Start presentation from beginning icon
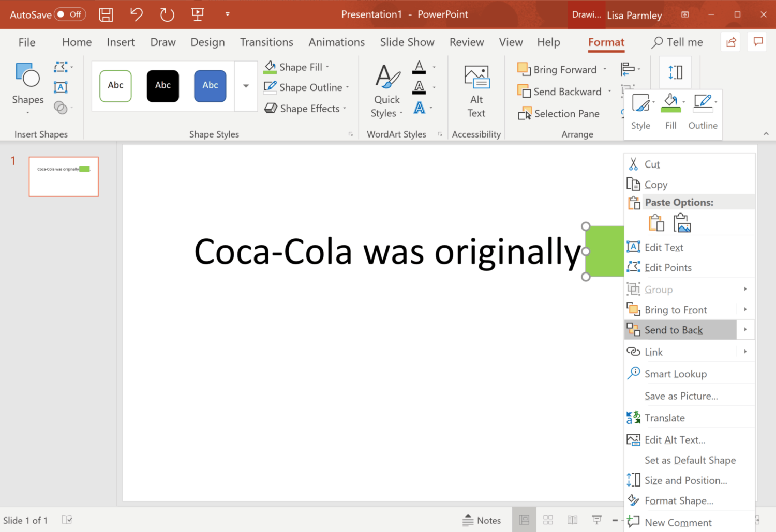Viewport: 776px width, 532px height. tap(198, 14)
